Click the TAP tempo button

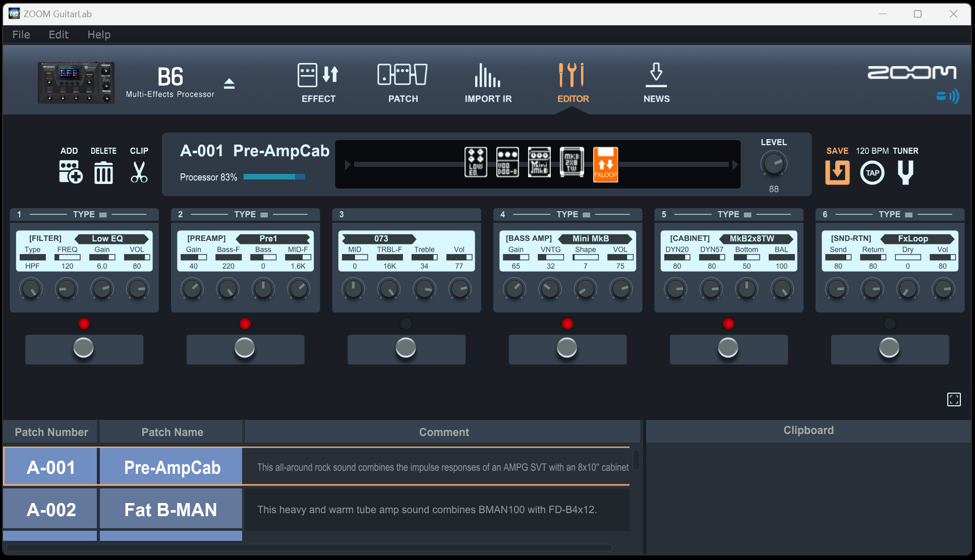[872, 173]
